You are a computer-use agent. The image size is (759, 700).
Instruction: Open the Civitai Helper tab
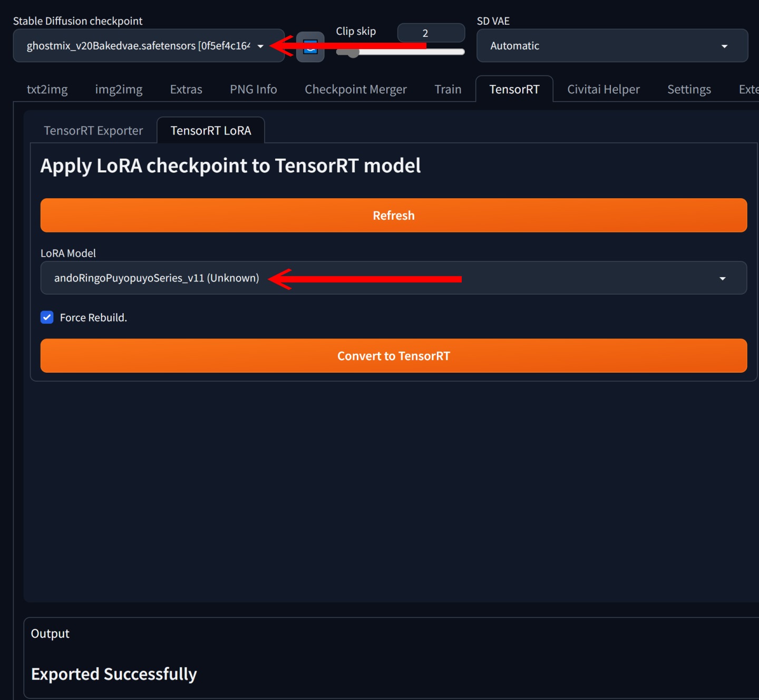pyautogui.click(x=602, y=89)
